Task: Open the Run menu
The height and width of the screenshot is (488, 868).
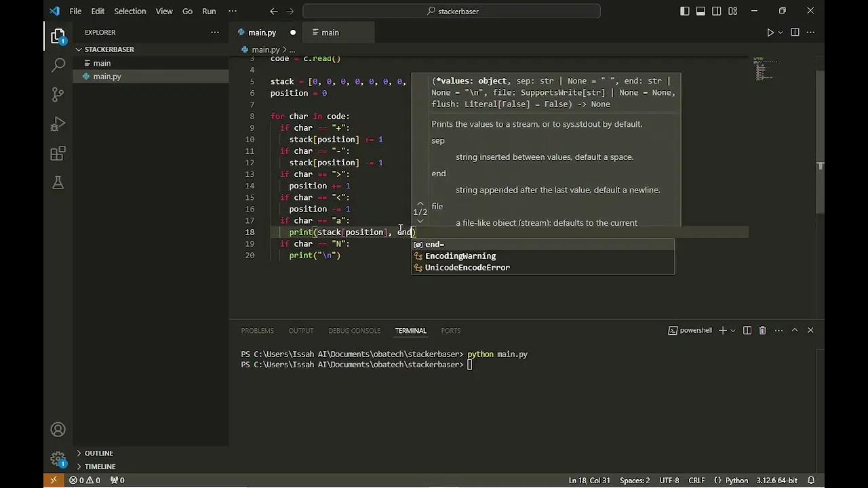Action: point(209,11)
